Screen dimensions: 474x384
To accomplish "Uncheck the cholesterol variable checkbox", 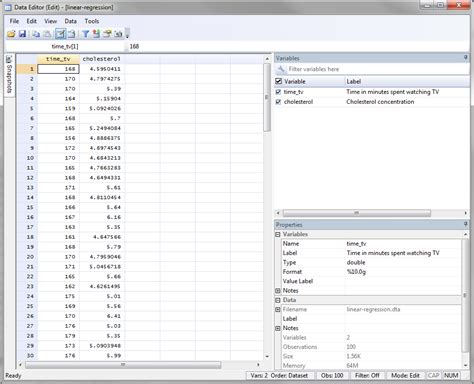I will click(x=278, y=102).
